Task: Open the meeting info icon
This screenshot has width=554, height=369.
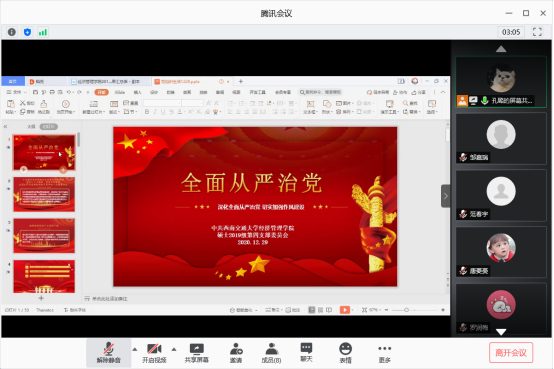Action: coord(12,32)
